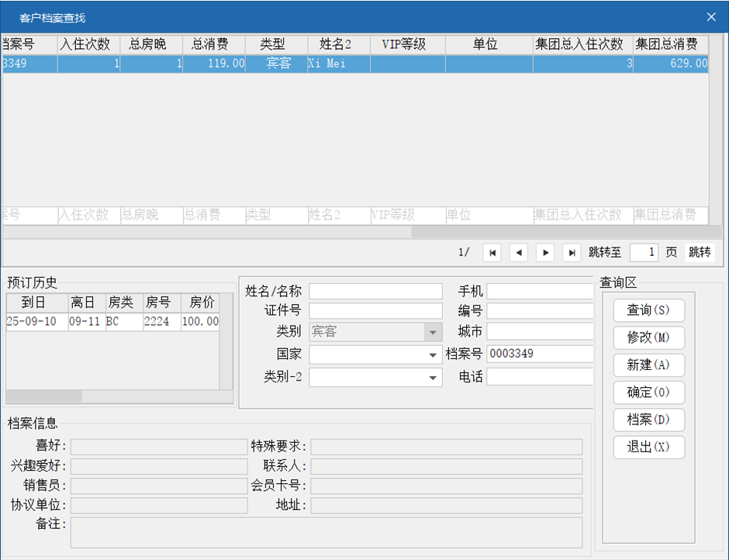Open the 类别-2 dropdown list
The image size is (729, 560).
point(433,378)
